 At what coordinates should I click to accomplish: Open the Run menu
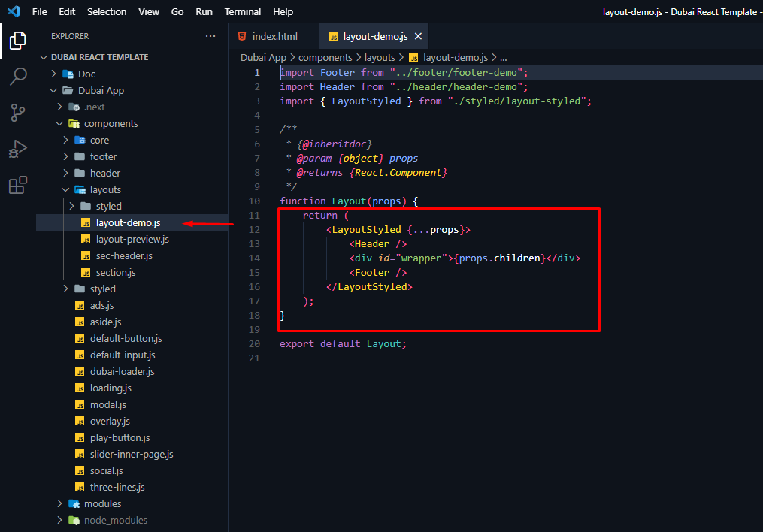coord(204,11)
